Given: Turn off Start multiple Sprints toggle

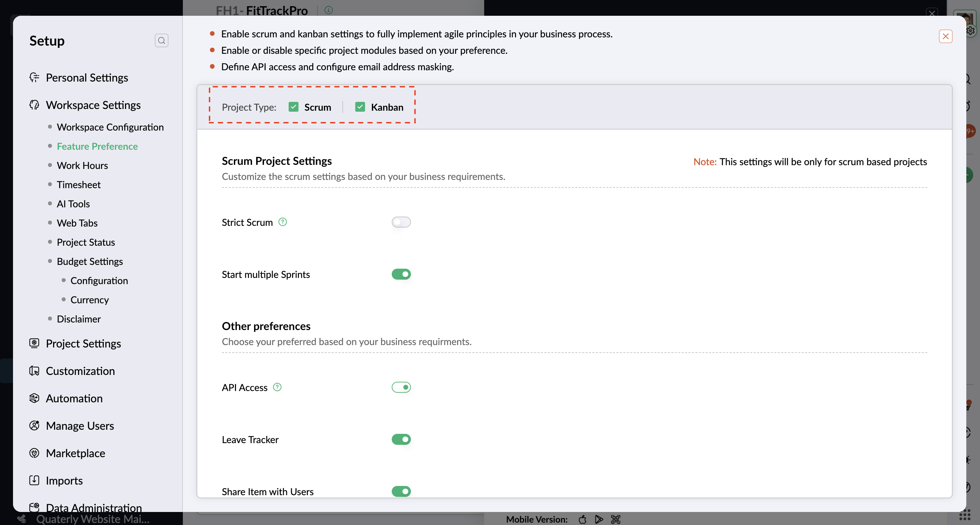Looking at the screenshot, I should click(401, 274).
